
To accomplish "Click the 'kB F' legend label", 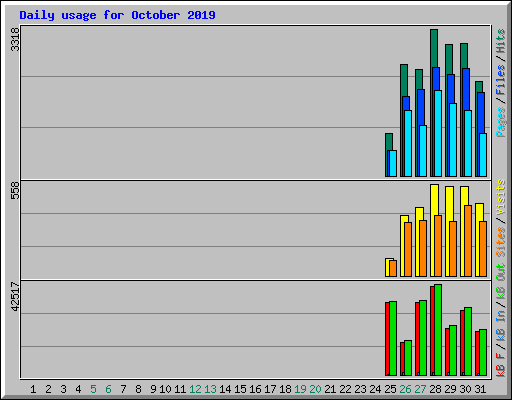I will pyautogui.click(x=500, y=365).
